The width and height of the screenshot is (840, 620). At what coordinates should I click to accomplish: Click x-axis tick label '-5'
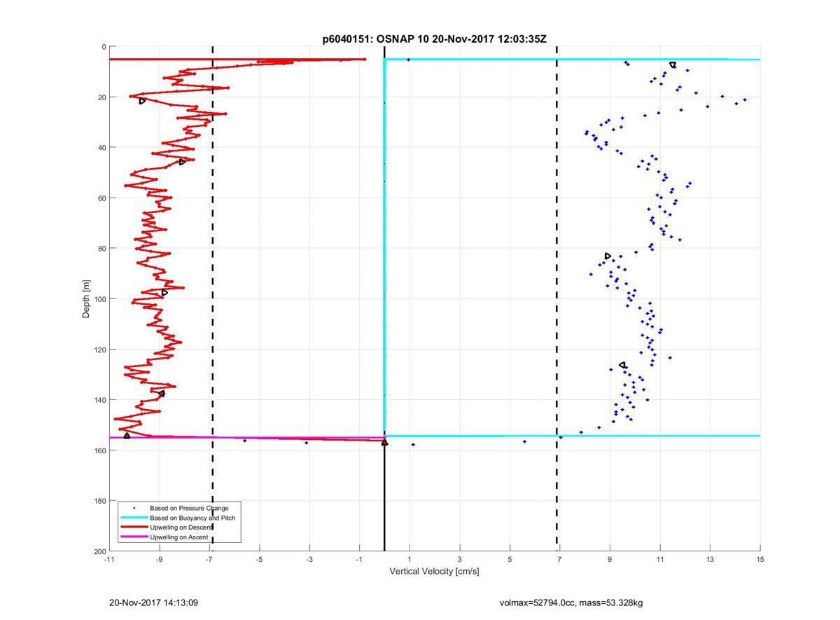point(259,559)
